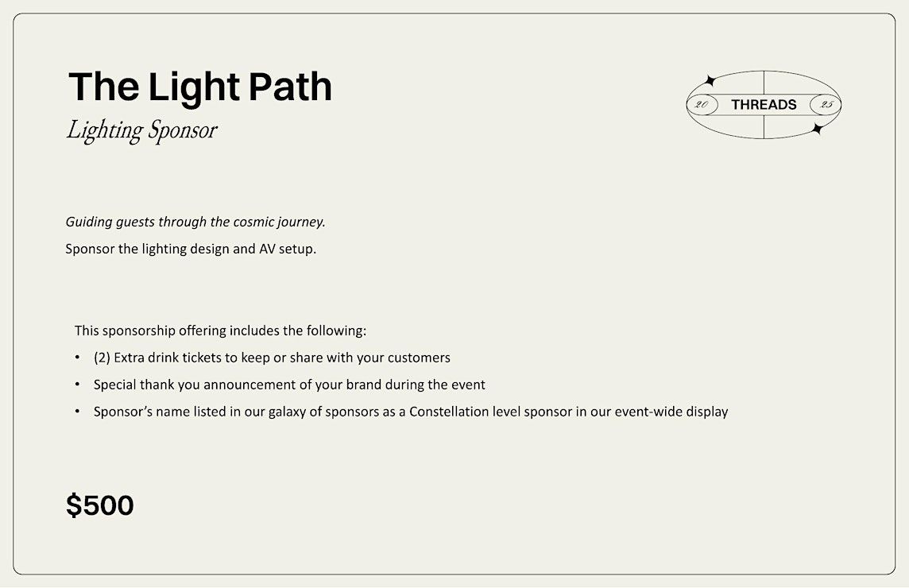Select the bullet dot before Sponsor's name line
909x588 pixels.
(x=77, y=412)
